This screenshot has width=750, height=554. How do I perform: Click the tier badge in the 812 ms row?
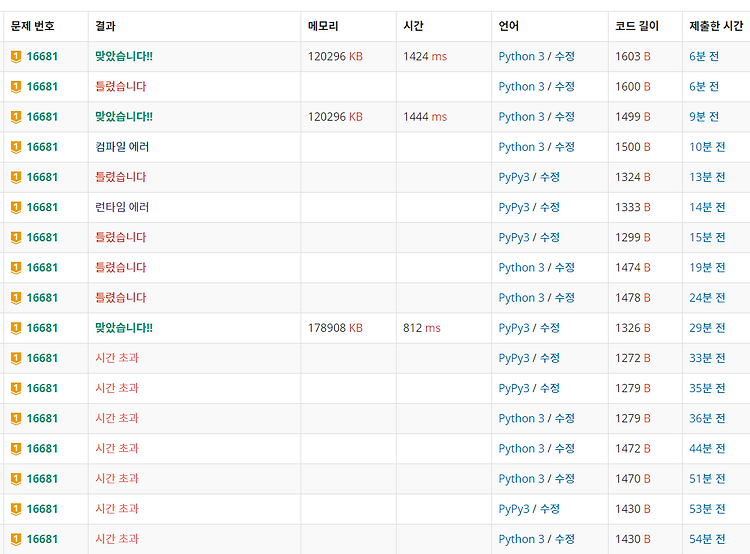tap(16, 328)
